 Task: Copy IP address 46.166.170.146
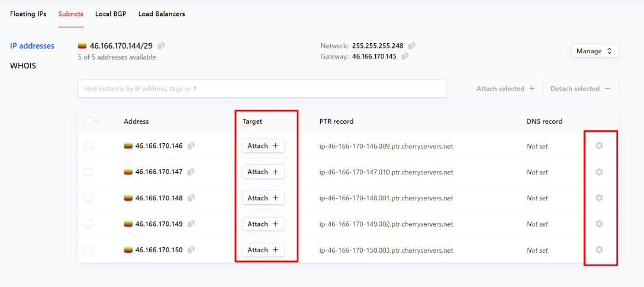191,146
